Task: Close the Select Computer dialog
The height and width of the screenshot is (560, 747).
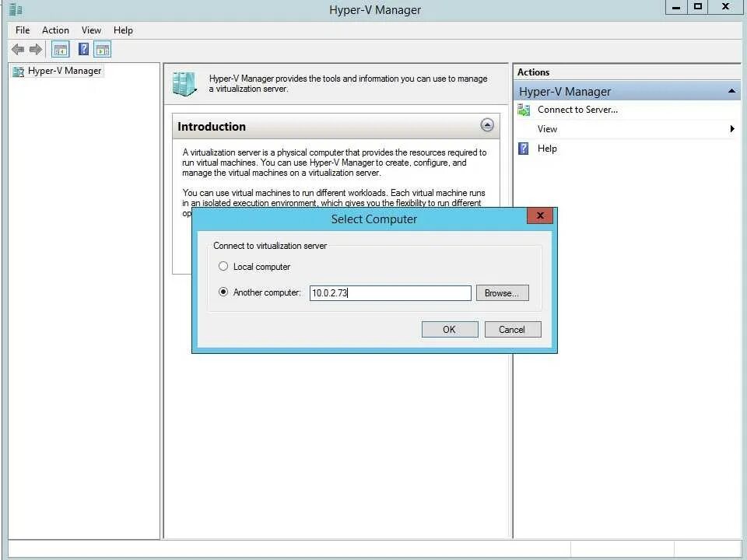Action: (x=540, y=215)
